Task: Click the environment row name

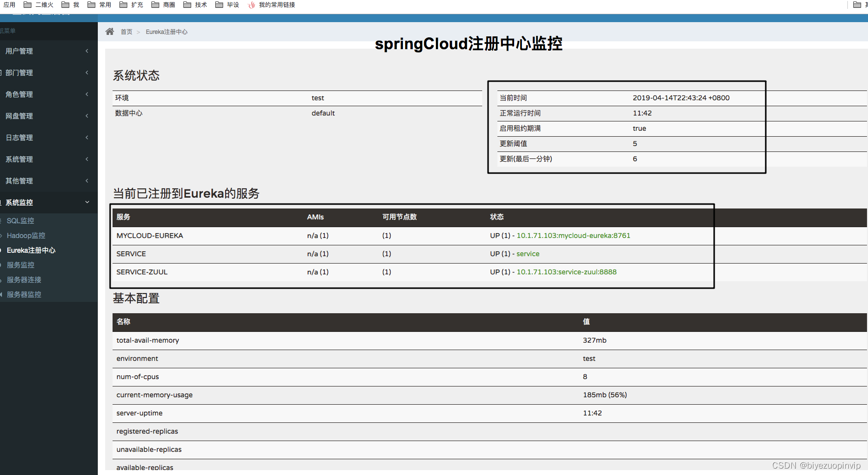Action: pos(137,358)
